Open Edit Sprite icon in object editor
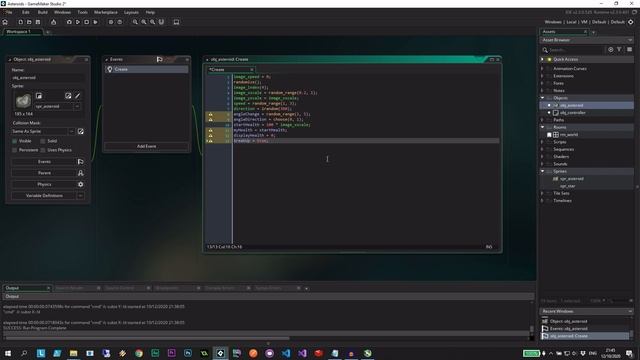Screen dimensions: 640x360 point(68,96)
